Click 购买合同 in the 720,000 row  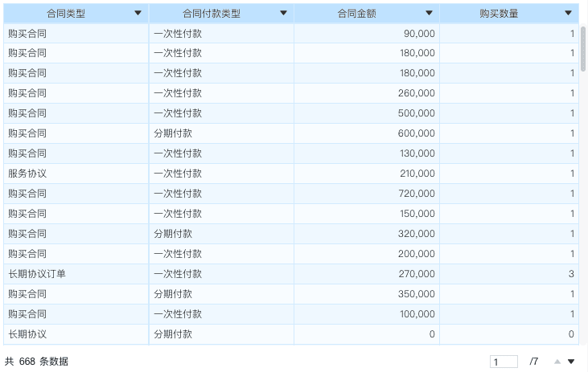[x=76, y=194]
